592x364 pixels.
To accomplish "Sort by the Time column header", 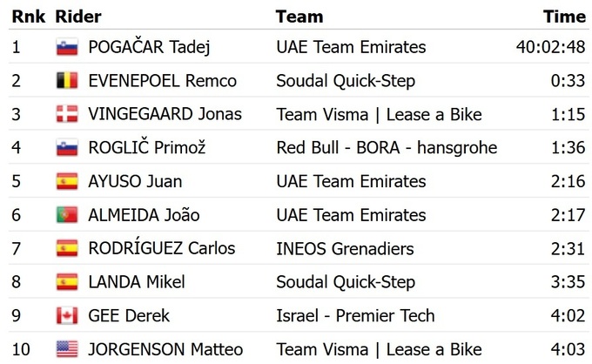I will pyautogui.click(x=564, y=17).
